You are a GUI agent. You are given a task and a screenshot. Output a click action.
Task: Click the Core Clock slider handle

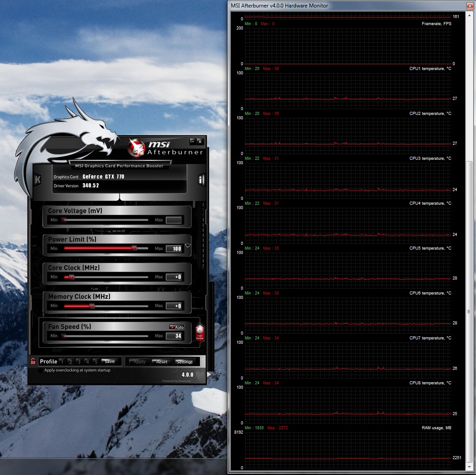(x=71, y=277)
